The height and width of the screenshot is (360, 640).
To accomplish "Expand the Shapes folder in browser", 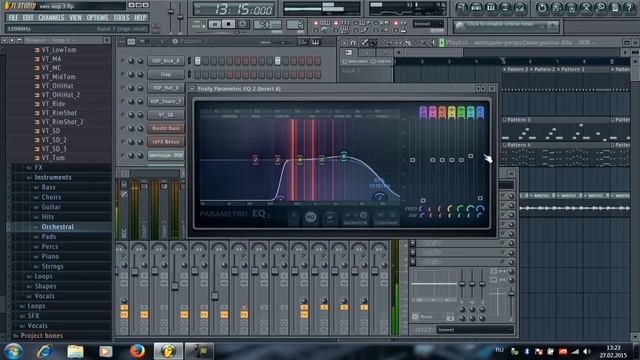I will pyautogui.click(x=45, y=286).
